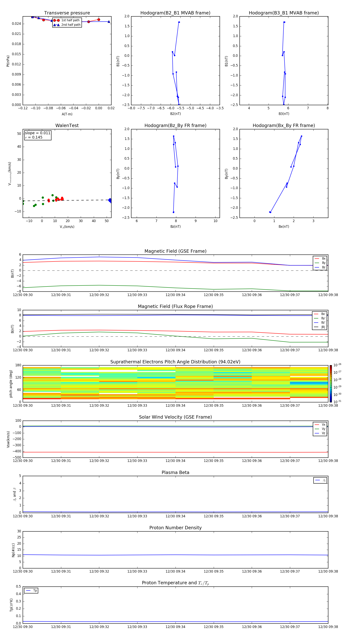The width and height of the screenshot is (351, 644).
Task: Click the red Vx line in Solar Wind Velocity plot
Action: pos(175,452)
